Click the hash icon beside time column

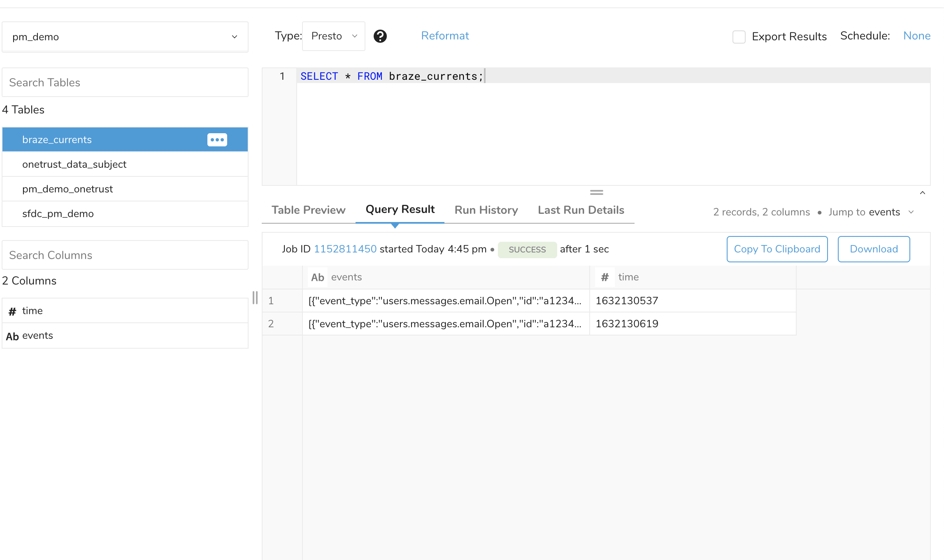coord(12,311)
